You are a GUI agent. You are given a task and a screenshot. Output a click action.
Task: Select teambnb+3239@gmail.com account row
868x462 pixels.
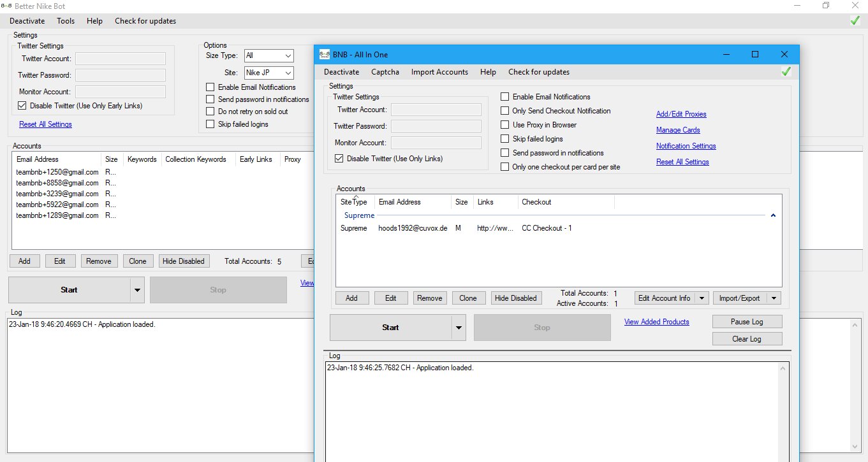163,194
